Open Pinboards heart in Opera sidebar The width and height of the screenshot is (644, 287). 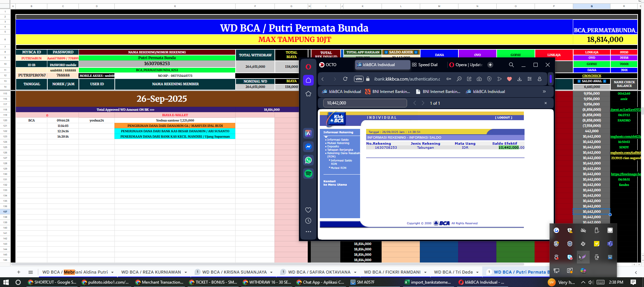[308, 210]
